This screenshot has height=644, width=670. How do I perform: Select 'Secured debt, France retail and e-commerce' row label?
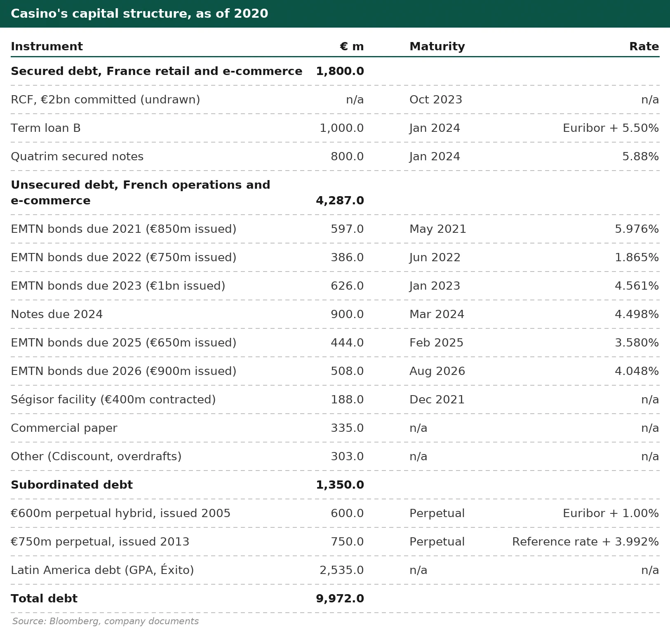point(157,71)
